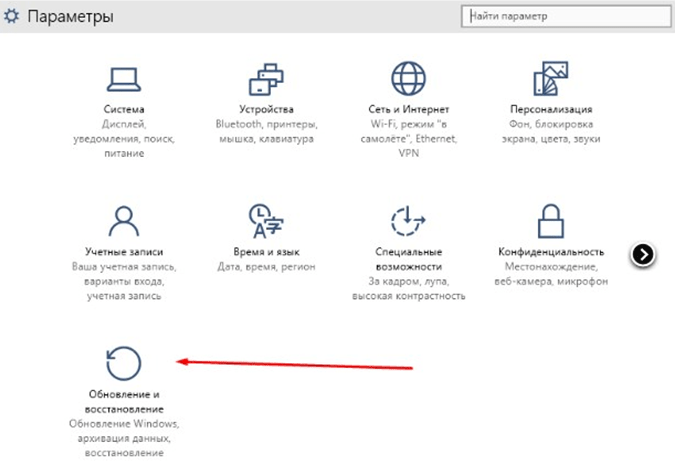Image resolution: width=675 pixels, height=469 pixels.
Task: Click the Сеть и Интернет globe icon
Action: click(x=408, y=77)
